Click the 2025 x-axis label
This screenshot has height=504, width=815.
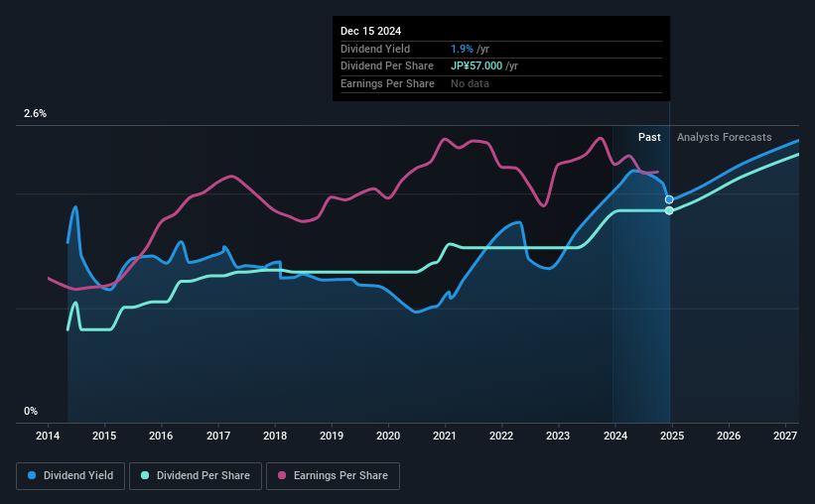point(672,436)
